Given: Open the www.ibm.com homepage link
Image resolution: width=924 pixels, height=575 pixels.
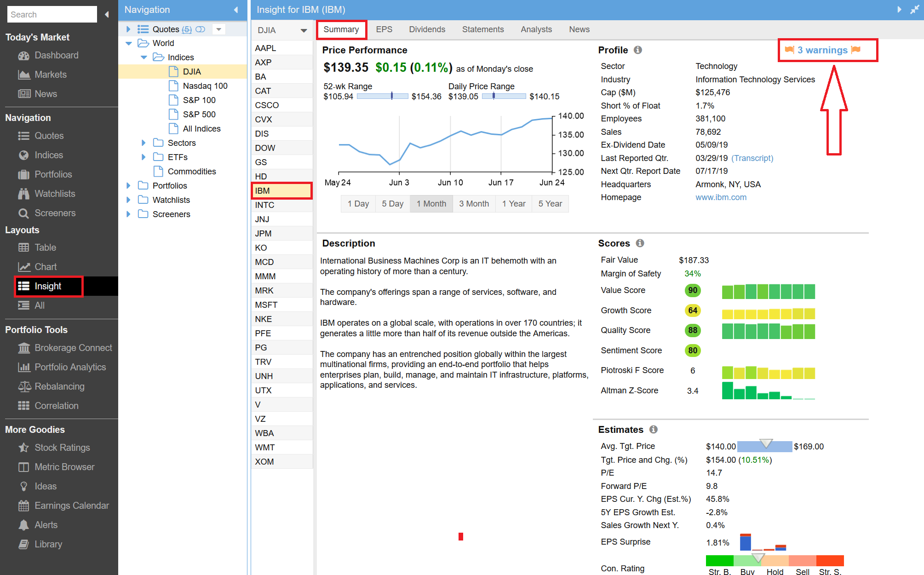Looking at the screenshot, I should click(721, 197).
